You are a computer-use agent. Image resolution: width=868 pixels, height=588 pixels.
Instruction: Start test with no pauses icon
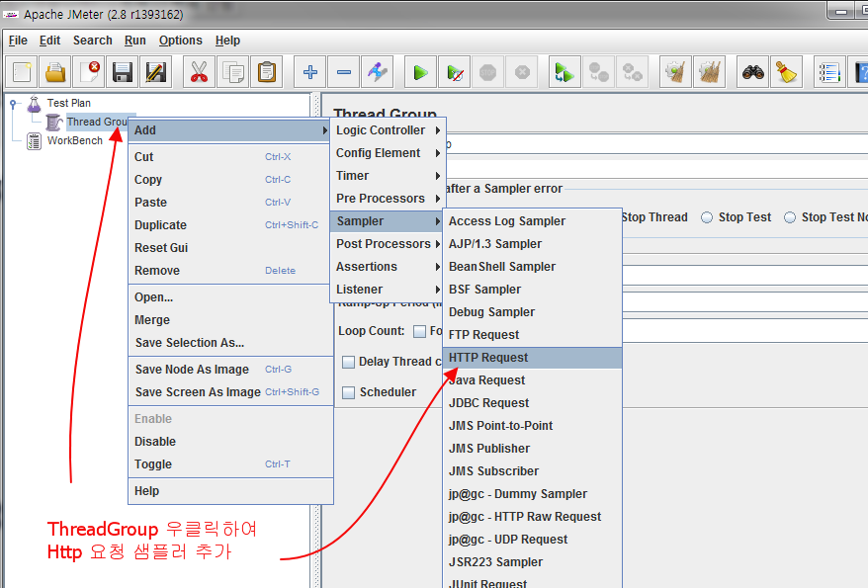[455, 72]
